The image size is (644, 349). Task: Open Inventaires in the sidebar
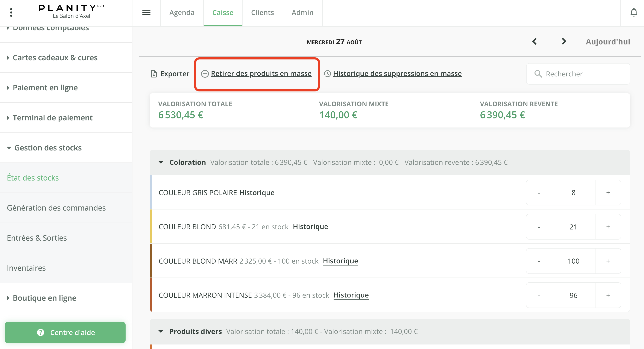pyautogui.click(x=26, y=268)
